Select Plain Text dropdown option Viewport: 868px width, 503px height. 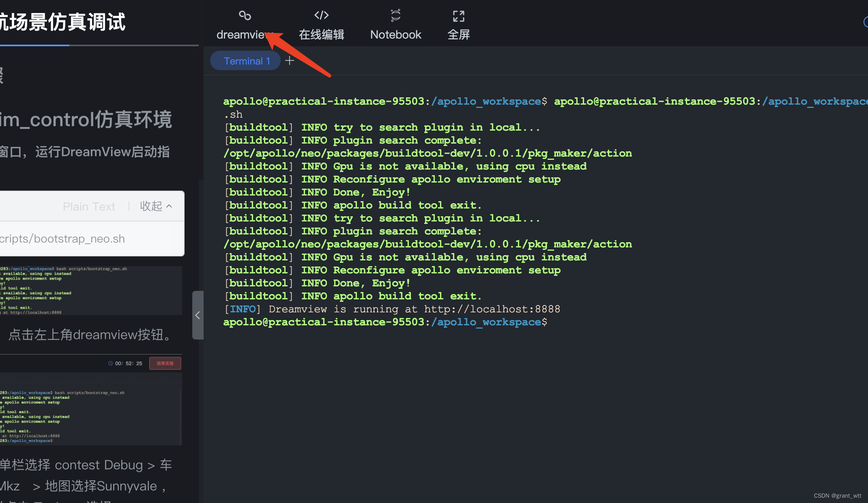click(88, 206)
